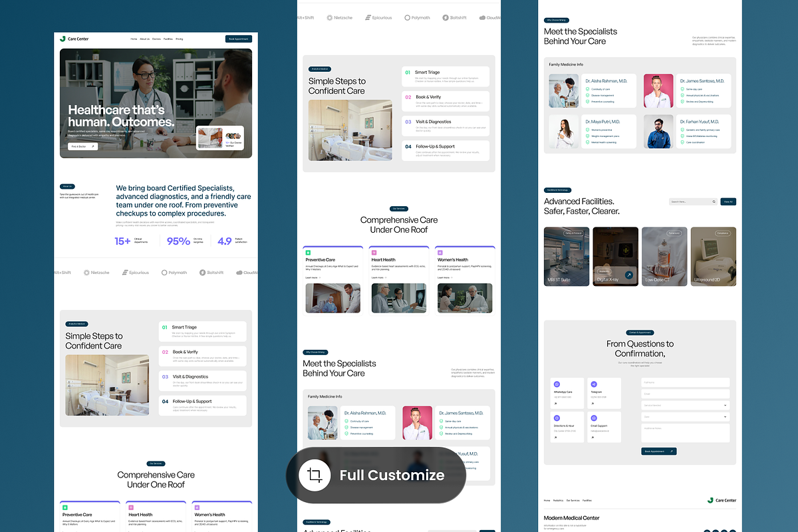Open the Low-Dose CT facility card
This screenshot has height=532, width=798.
point(664,257)
